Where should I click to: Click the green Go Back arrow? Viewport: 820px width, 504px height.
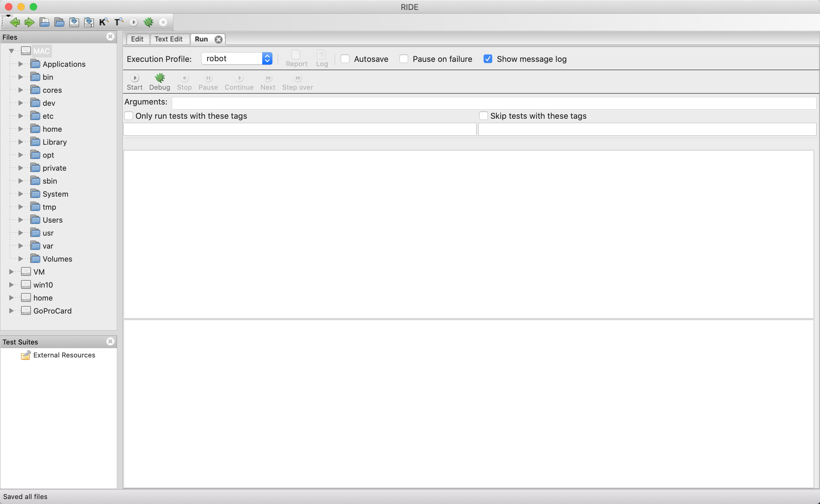(15, 22)
